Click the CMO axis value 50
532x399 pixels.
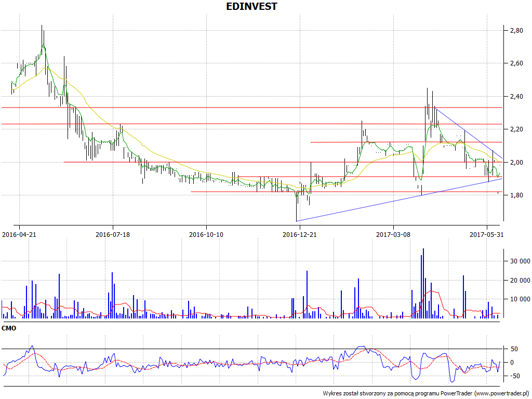click(x=514, y=349)
